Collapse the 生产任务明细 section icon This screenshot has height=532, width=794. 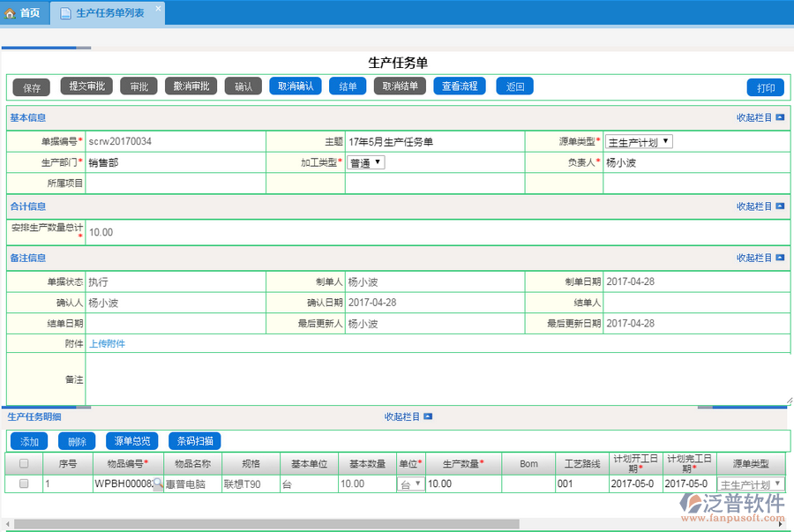(428, 416)
